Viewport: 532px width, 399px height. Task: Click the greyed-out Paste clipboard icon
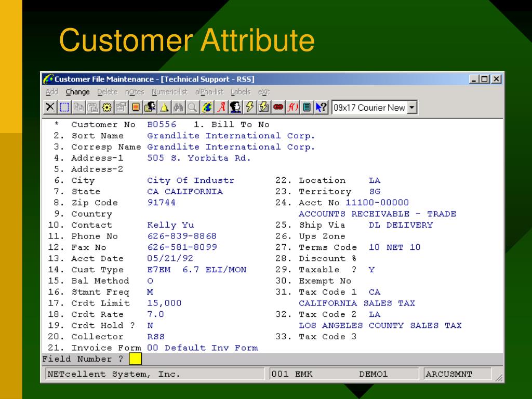pos(92,107)
